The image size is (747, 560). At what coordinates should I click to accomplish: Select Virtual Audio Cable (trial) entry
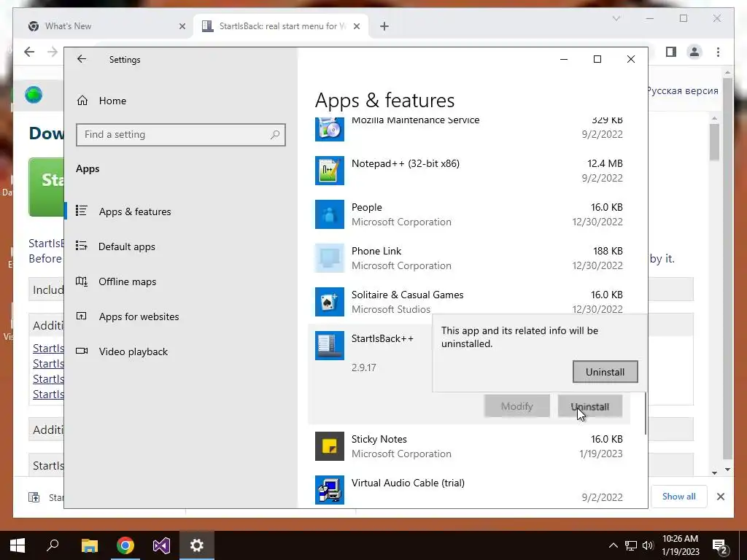[408, 483]
